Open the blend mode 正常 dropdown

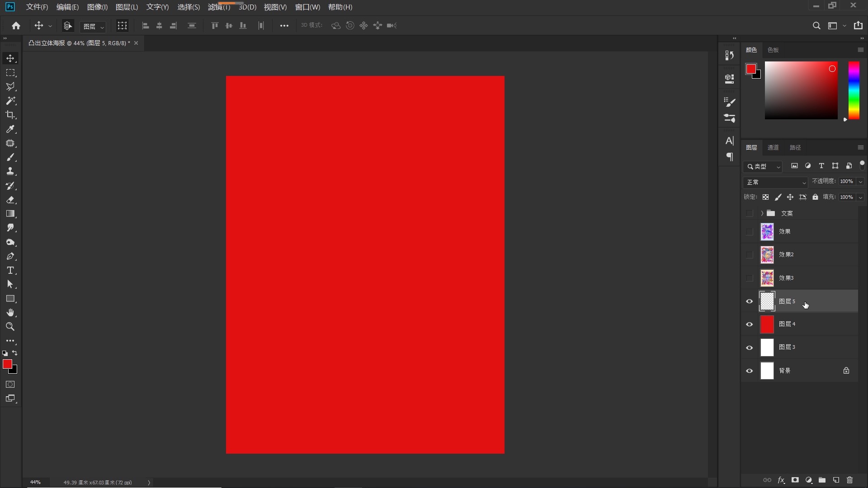pos(776,182)
